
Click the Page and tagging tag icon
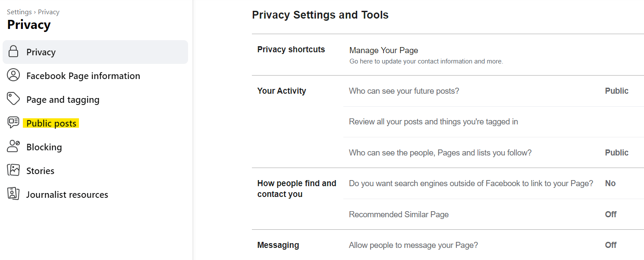pyautogui.click(x=13, y=99)
